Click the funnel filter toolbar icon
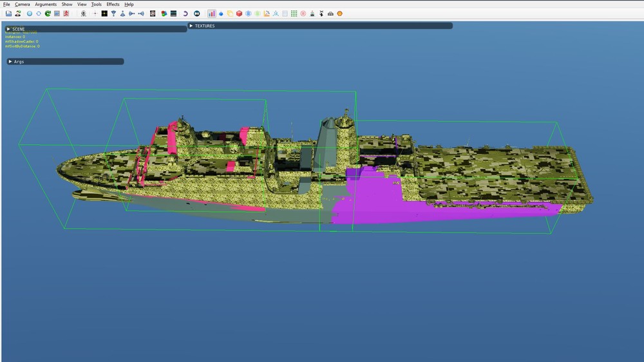The height and width of the screenshot is (362, 644). (x=113, y=14)
